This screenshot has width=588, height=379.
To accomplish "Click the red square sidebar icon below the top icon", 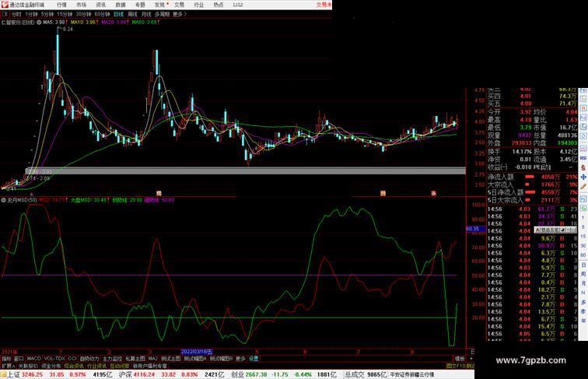I will tap(583, 108).
